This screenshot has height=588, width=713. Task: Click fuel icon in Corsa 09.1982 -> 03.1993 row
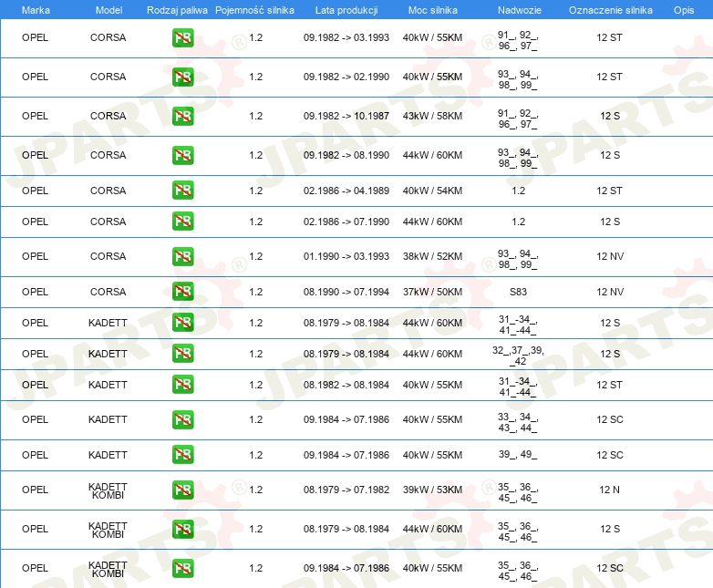click(182, 37)
